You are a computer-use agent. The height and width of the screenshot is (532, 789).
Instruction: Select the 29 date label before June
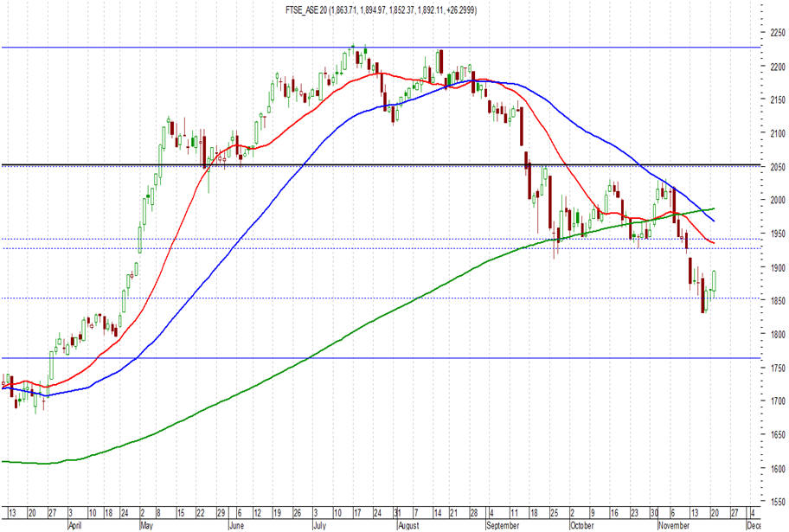[221, 513]
